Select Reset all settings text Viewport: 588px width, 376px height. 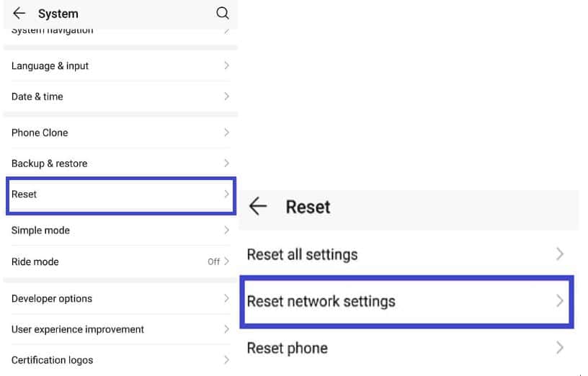tap(302, 254)
